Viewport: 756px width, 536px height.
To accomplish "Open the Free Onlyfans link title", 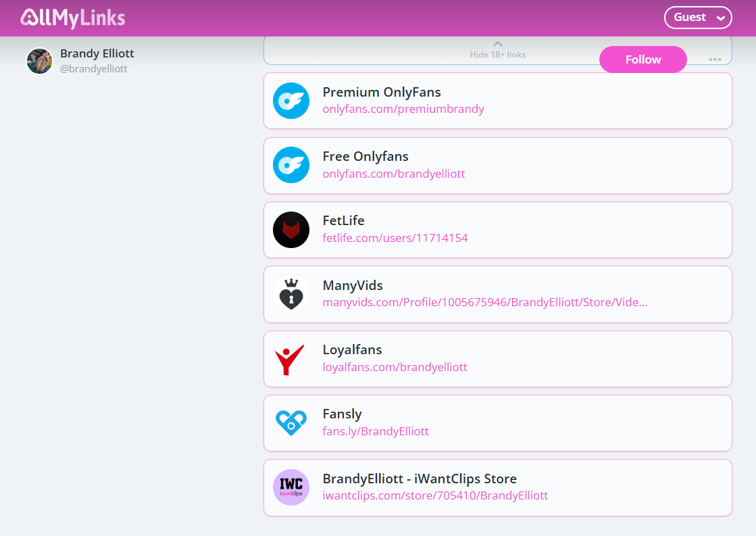I will pyautogui.click(x=366, y=156).
